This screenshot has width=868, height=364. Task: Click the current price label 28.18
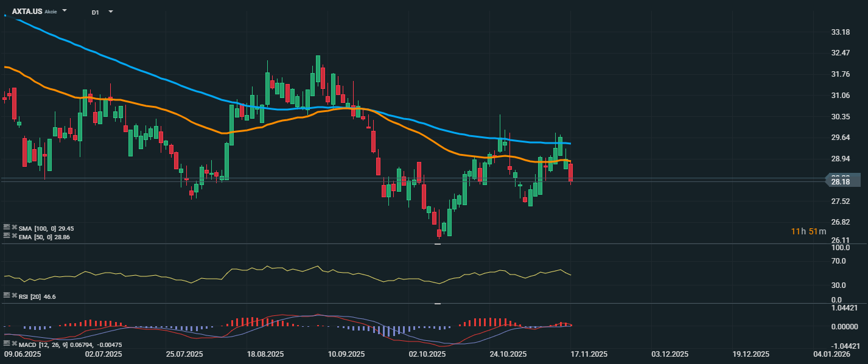[841, 181]
